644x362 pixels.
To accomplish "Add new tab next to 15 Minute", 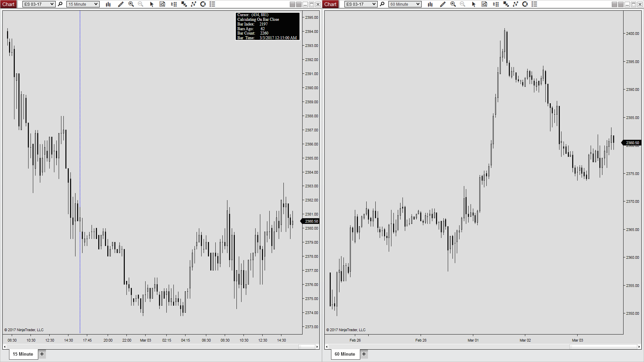I will pyautogui.click(x=42, y=354).
